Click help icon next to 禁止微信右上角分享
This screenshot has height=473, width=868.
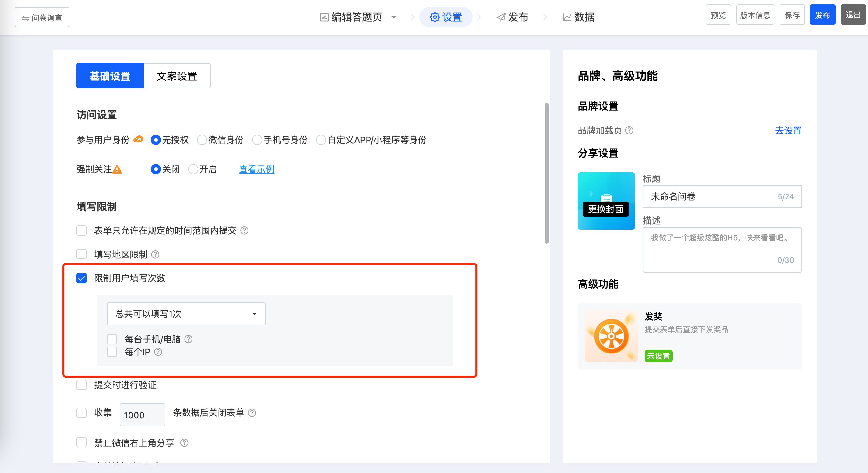point(184,443)
